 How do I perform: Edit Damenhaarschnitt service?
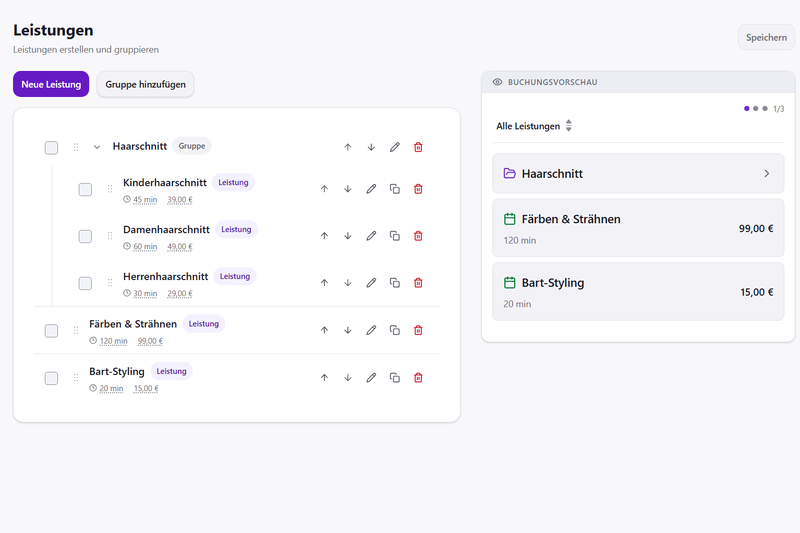click(x=371, y=236)
